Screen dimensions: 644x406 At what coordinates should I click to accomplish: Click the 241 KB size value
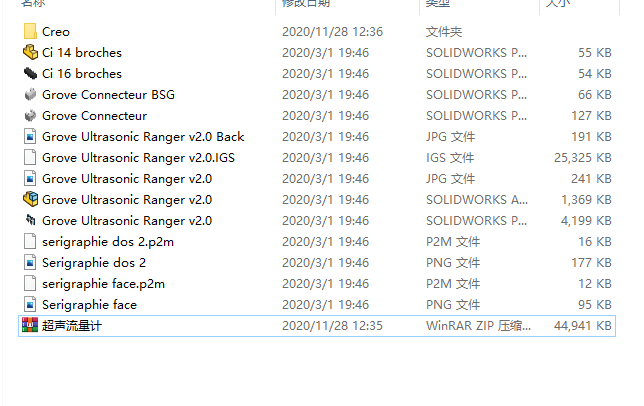(591, 179)
